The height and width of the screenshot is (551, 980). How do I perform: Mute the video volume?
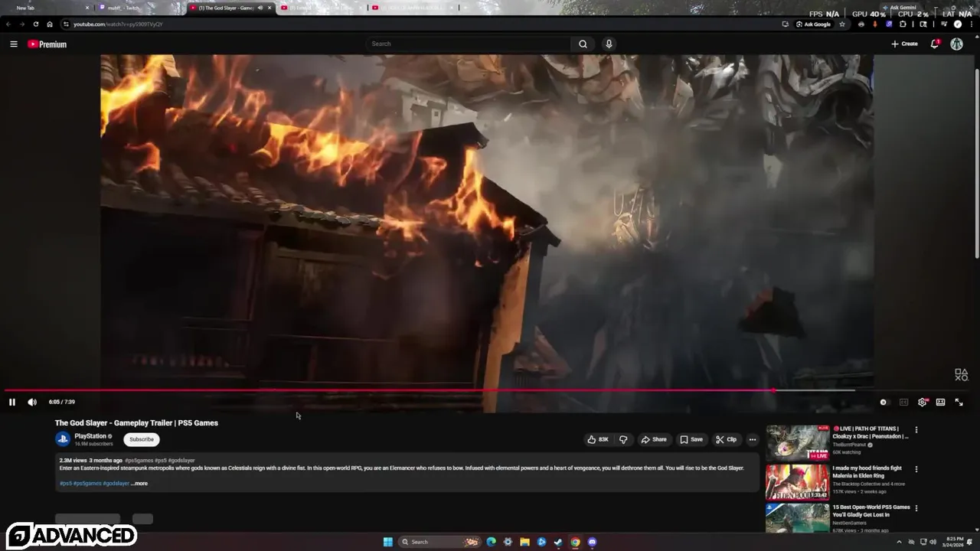32,402
